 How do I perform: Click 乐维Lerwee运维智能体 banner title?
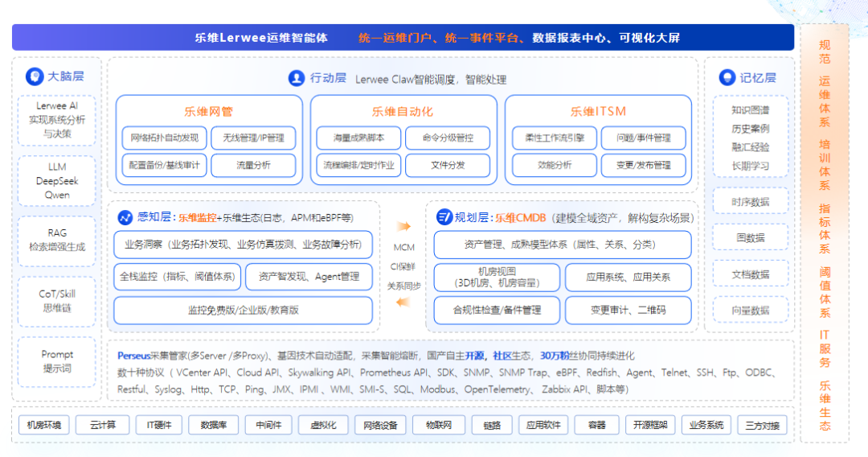tap(261, 38)
